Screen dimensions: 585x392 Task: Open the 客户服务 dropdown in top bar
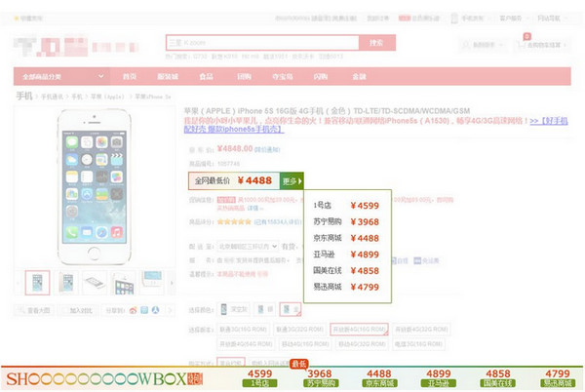pos(514,19)
